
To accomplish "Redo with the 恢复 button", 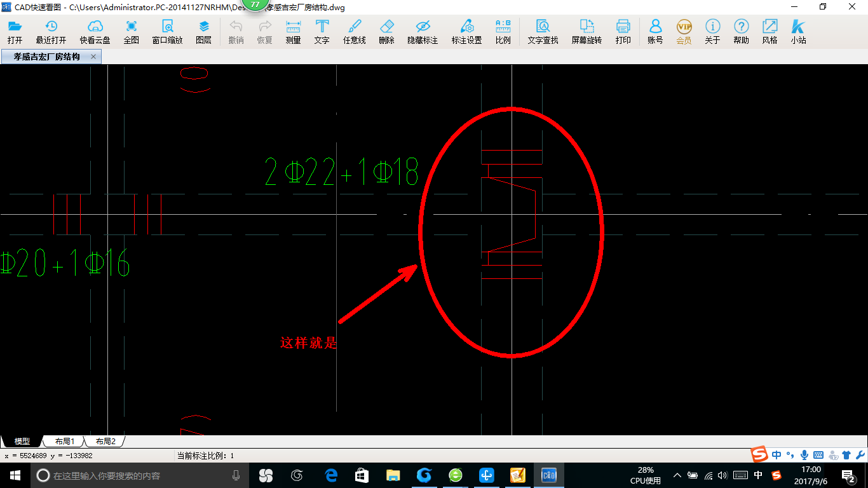I will coord(265,32).
